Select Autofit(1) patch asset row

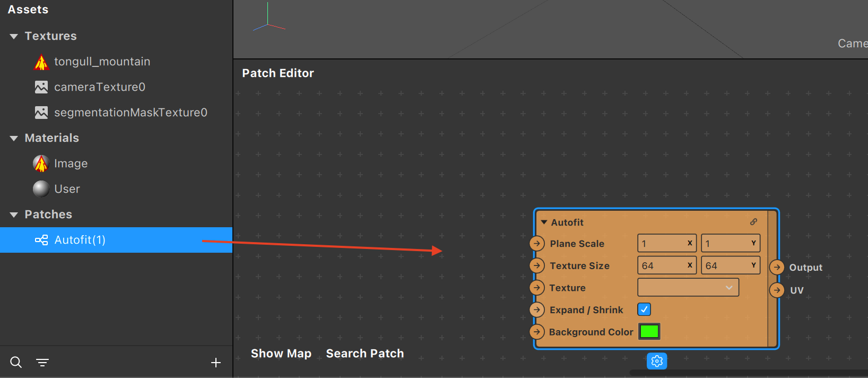pyautogui.click(x=116, y=240)
